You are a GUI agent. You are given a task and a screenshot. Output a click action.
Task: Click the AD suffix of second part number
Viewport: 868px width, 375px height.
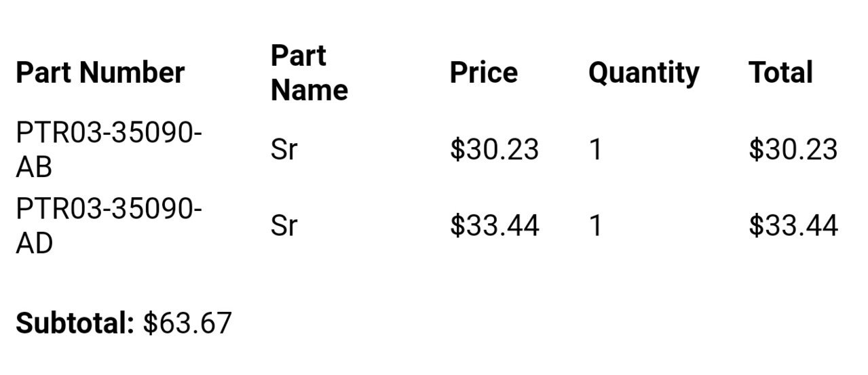point(34,243)
